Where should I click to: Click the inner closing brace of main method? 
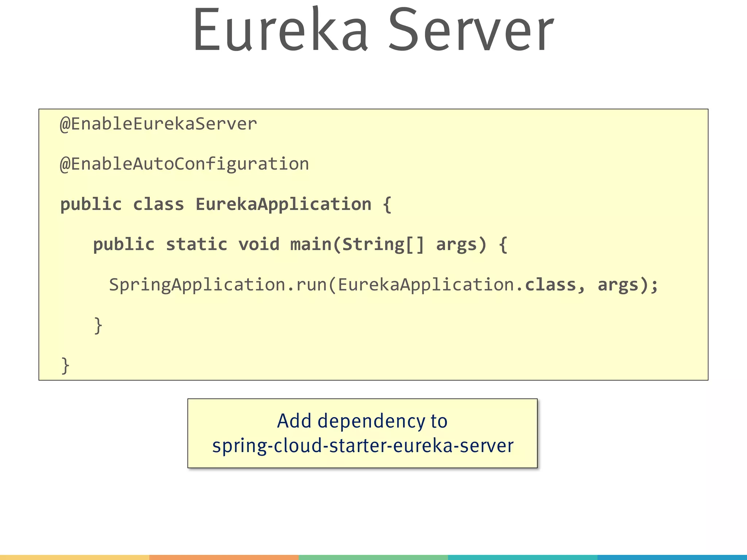tap(98, 325)
